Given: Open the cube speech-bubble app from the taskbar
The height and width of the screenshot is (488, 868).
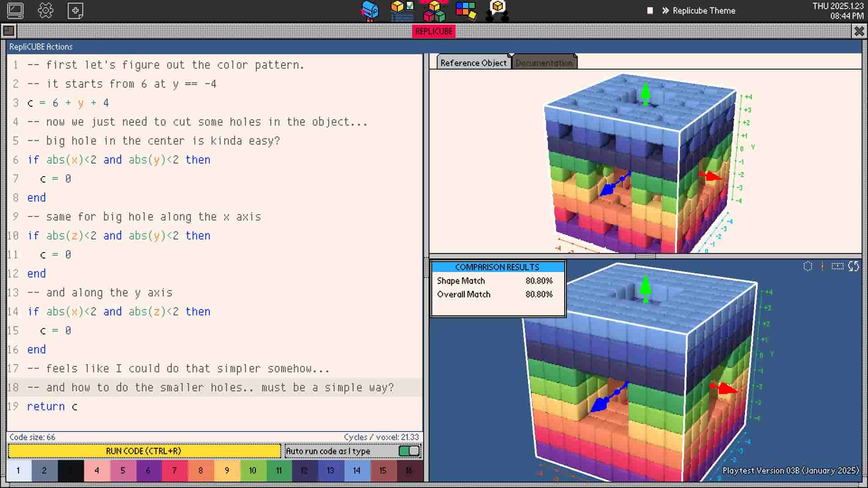Looking at the screenshot, I should click(x=497, y=10).
